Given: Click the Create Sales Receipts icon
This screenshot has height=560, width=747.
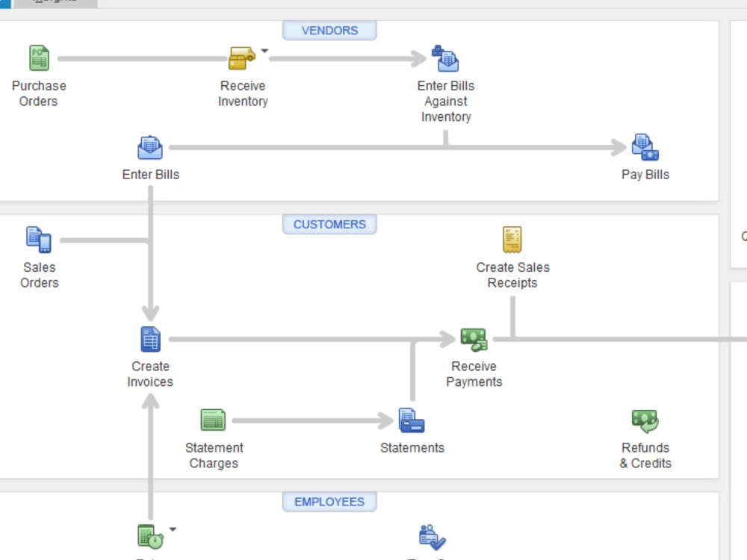Looking at the screenshot, I should coord(512,240).
